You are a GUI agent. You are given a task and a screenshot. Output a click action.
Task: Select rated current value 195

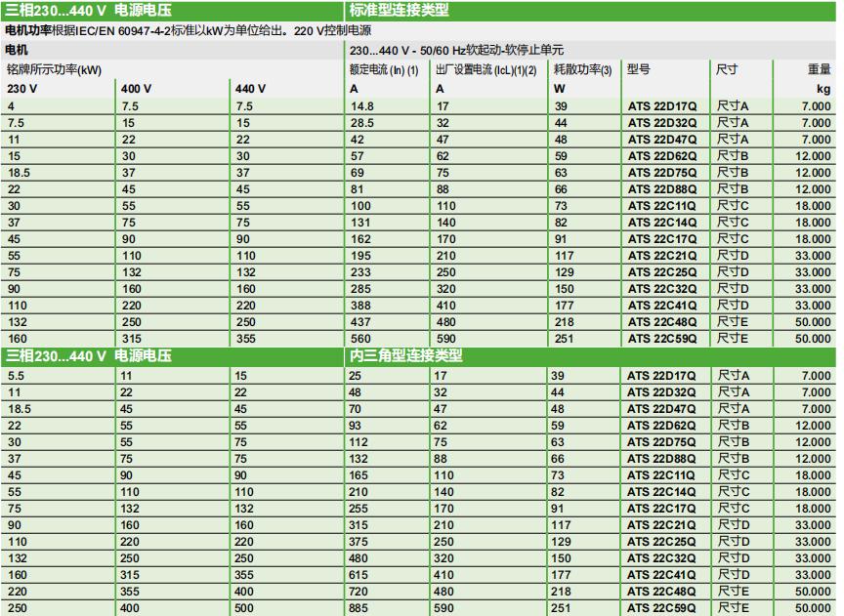click(x=360, y=256)
